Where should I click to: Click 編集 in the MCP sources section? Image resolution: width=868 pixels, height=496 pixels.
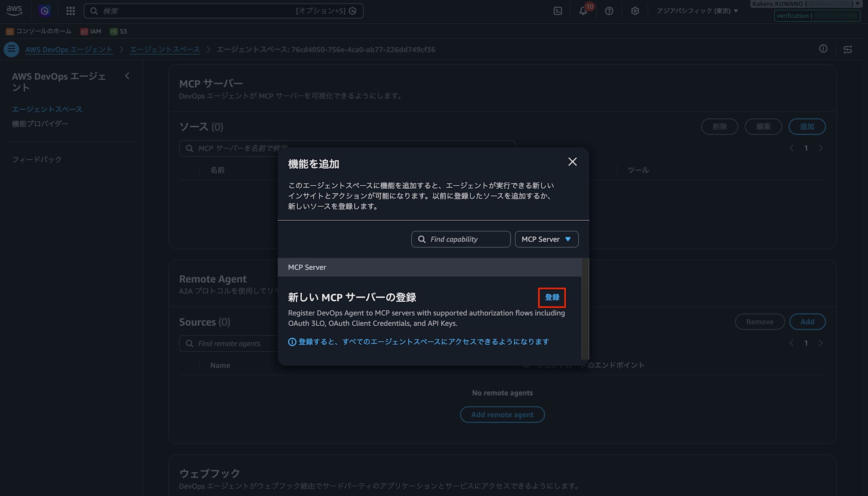pyautogui.click(x=763, y=127)
